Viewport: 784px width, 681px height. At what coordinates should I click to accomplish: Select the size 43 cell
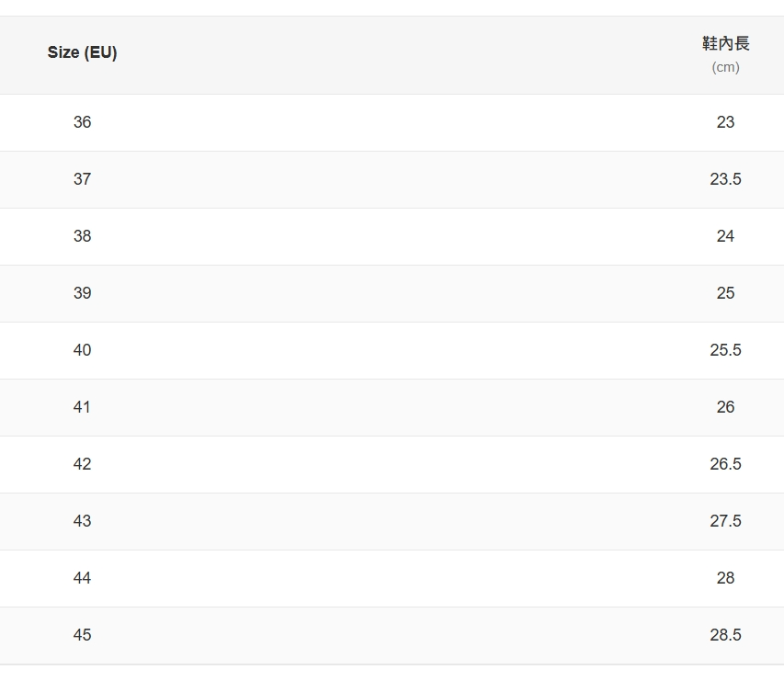click(x=82, y=521)
